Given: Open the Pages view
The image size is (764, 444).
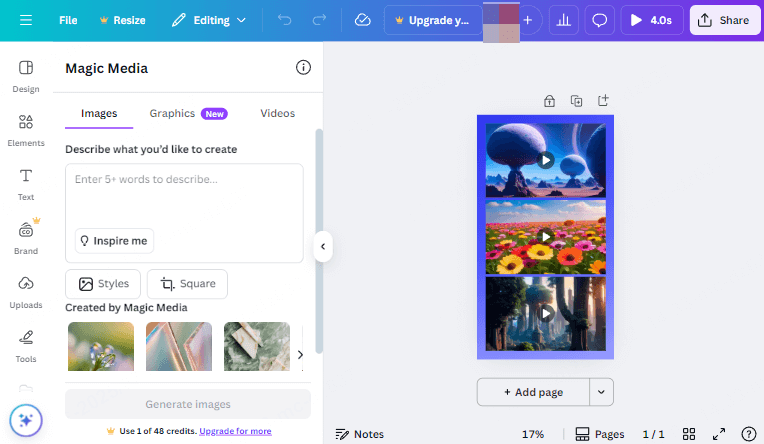Looking at the screenshot, I should tap(599, 434).
